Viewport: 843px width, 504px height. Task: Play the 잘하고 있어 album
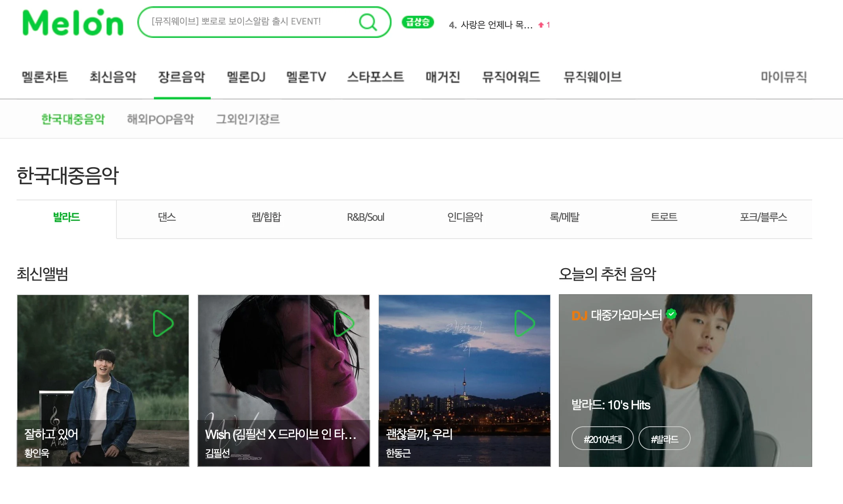(x=163, y=323)
